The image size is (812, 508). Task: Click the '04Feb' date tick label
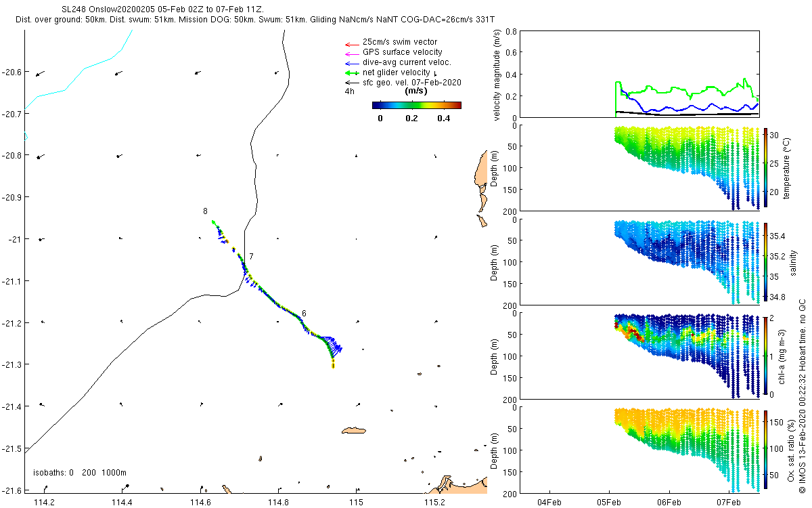[x=549, y=502]
